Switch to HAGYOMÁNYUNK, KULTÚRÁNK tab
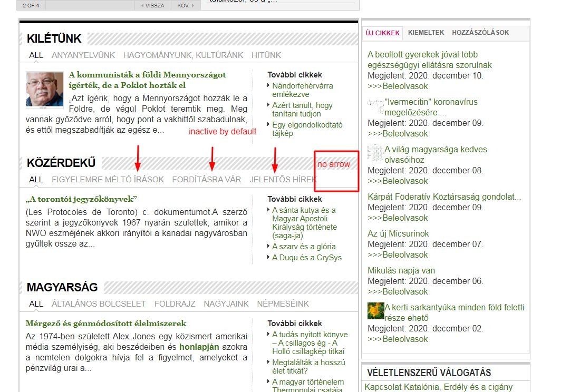Viewport: 570px width, 392px height. [x=183, y=55]
